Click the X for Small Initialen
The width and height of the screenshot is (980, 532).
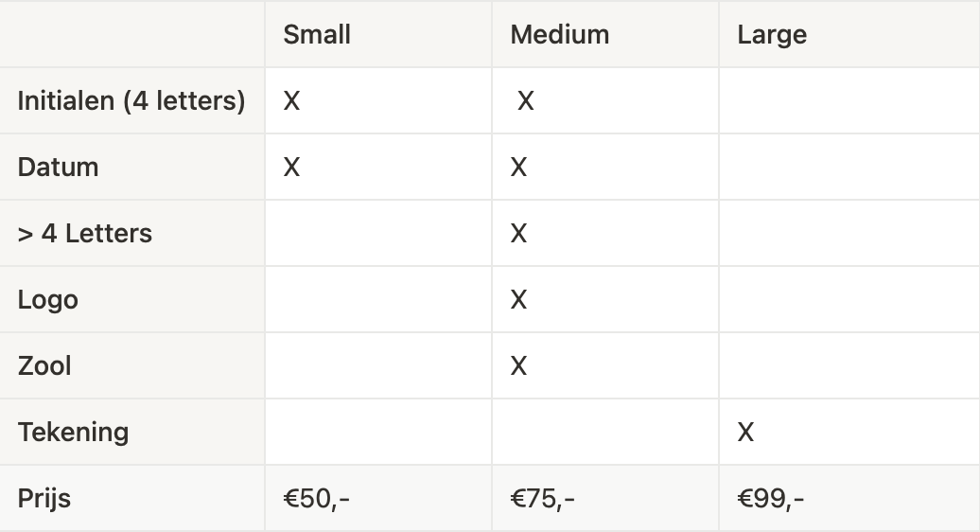[x=291, y=101]
